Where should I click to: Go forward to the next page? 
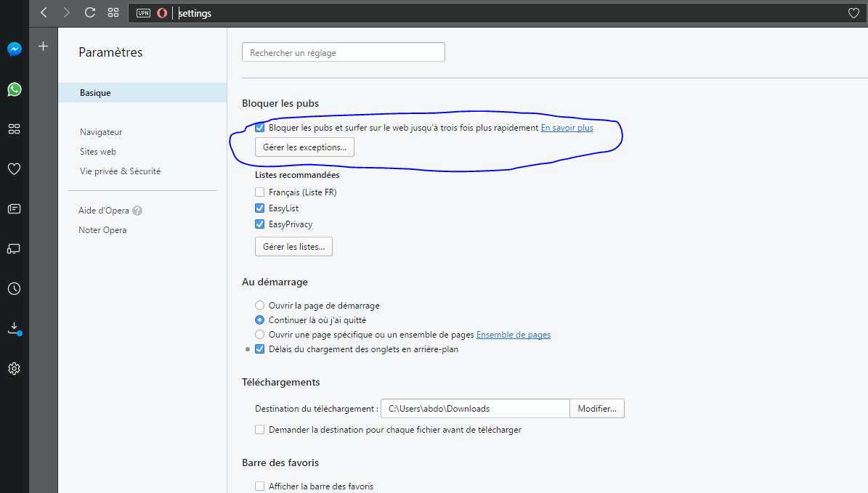[x=67, y=13]
